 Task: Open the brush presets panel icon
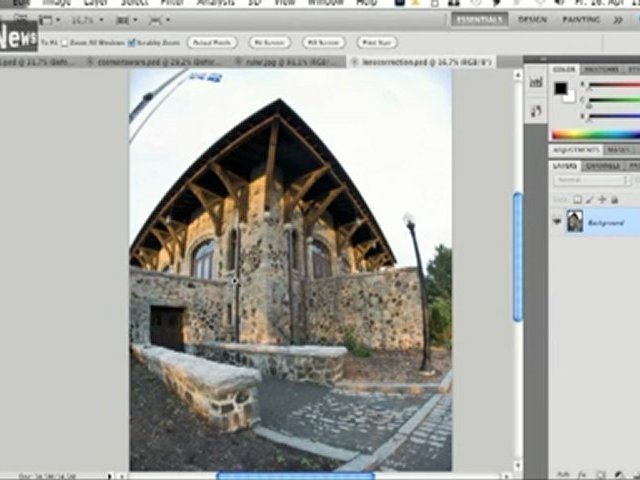coord(536,111)
